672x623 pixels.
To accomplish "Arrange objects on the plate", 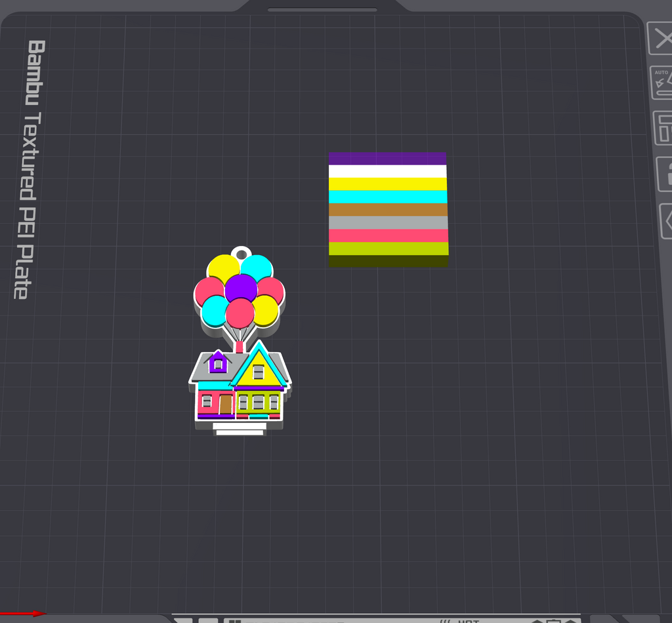I will 663,128.
